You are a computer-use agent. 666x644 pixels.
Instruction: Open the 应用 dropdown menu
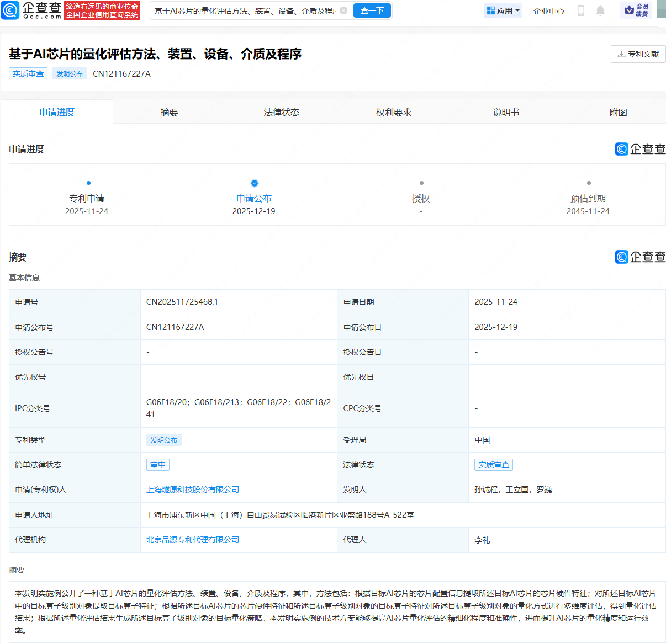[x=503, y=10]
